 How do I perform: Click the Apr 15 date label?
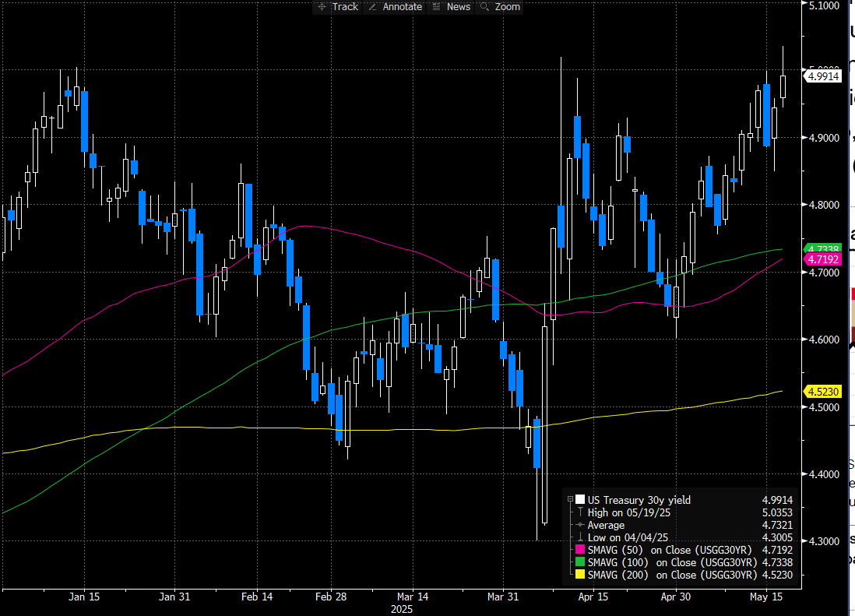pos(593,597)
